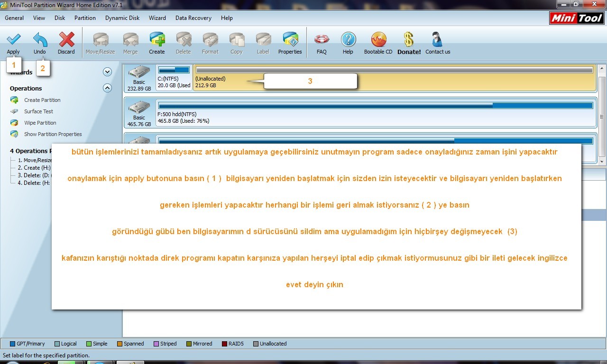
Task: Select the F:500 hdd(NTFS) partition
Action: tap(376, 113)
